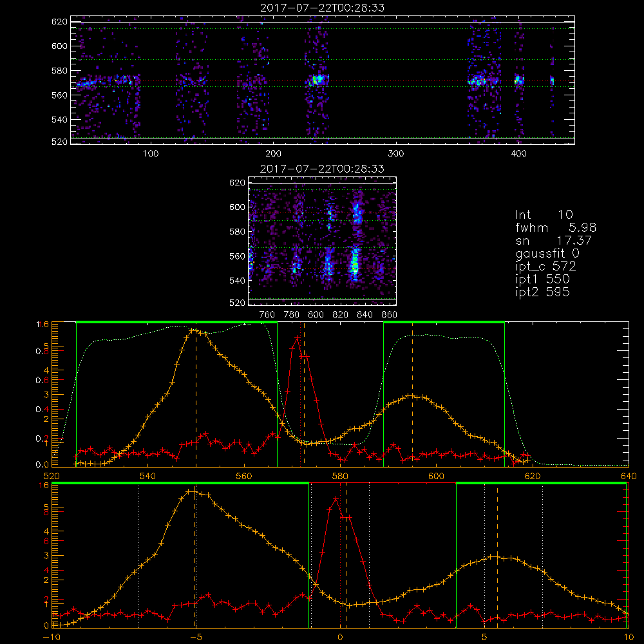Click the red peak in the bottom profile plot

336,498
